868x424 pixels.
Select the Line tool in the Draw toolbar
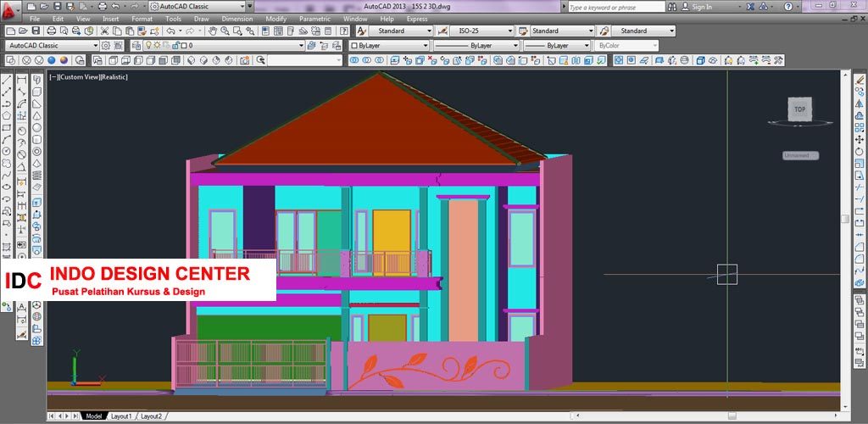click(x=7, y=80)
